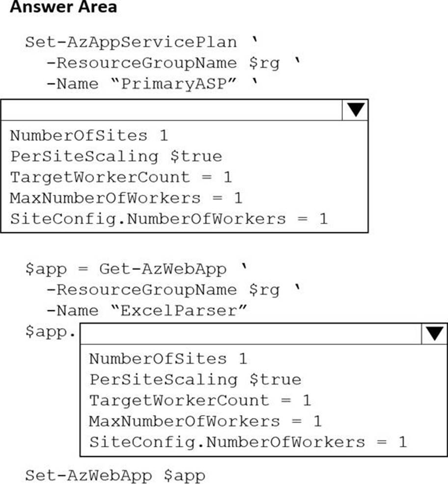This screenshot has height=484, width=448.
Task: Select NumberOfSites 1 in the $app. list
Action: (168, 359)
